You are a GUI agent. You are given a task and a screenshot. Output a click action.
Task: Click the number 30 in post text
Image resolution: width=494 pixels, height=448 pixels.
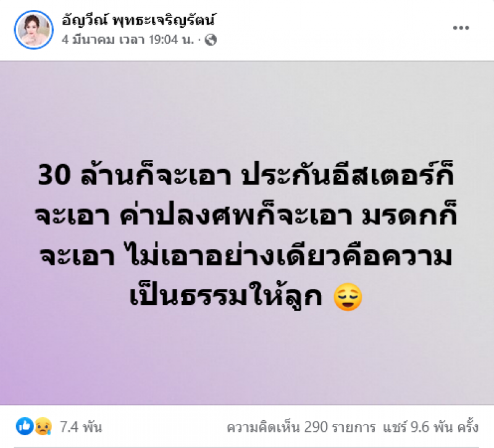pyautogui.click(x=54, y=175)
